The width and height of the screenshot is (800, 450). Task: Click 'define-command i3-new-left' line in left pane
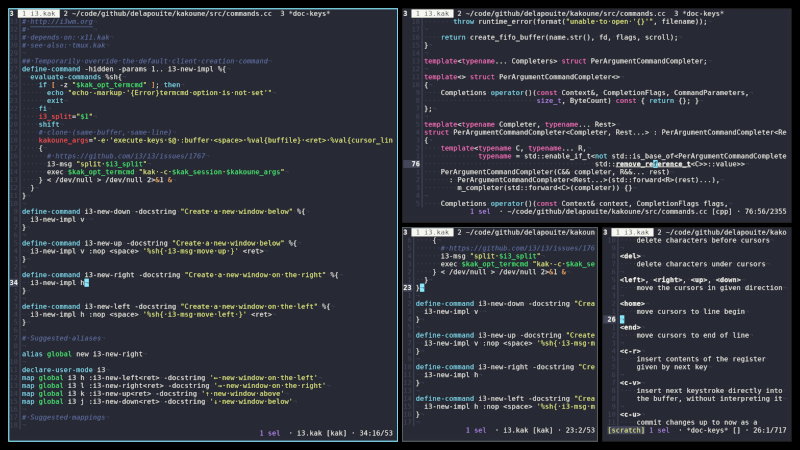pos(176,307)
